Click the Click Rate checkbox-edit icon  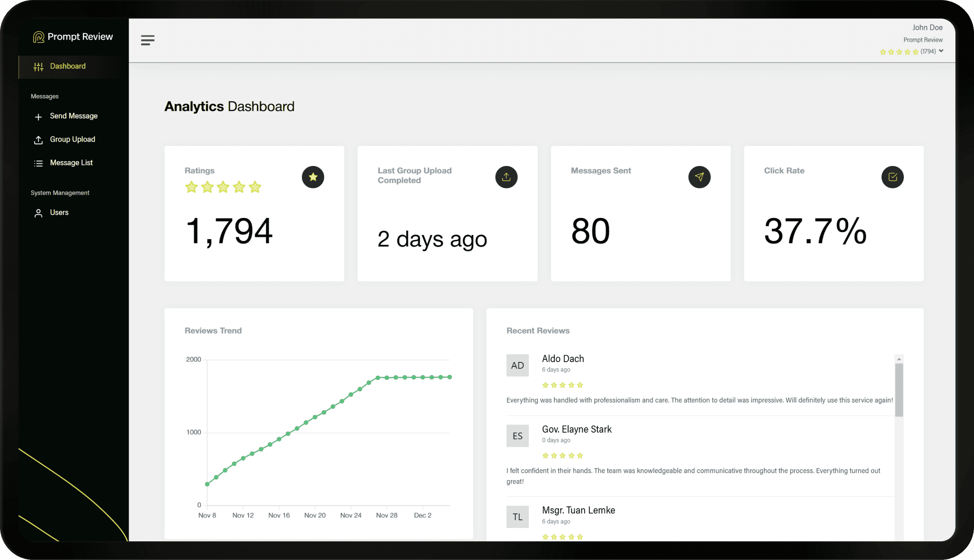[892, 177]
